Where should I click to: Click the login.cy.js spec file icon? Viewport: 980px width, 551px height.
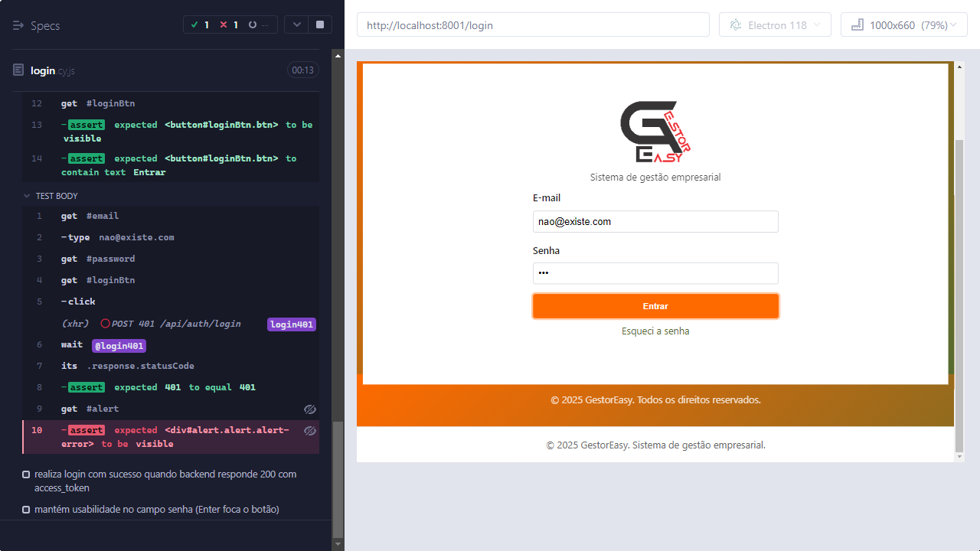point(18,70)
